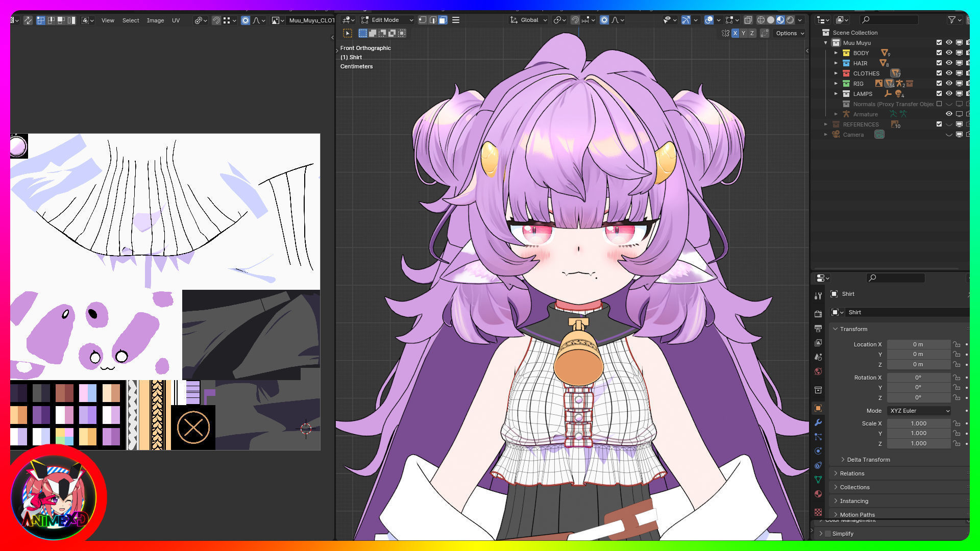Screen dimensions: 980x551
Task: Toggle viewport gizmos display
Action: tap(685, 20)
